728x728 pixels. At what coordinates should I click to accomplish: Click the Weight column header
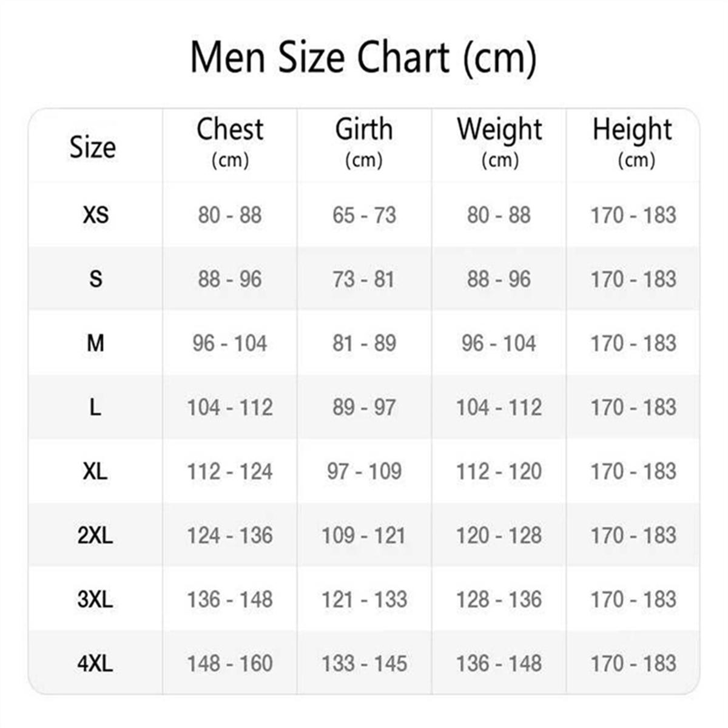point(499,141)
